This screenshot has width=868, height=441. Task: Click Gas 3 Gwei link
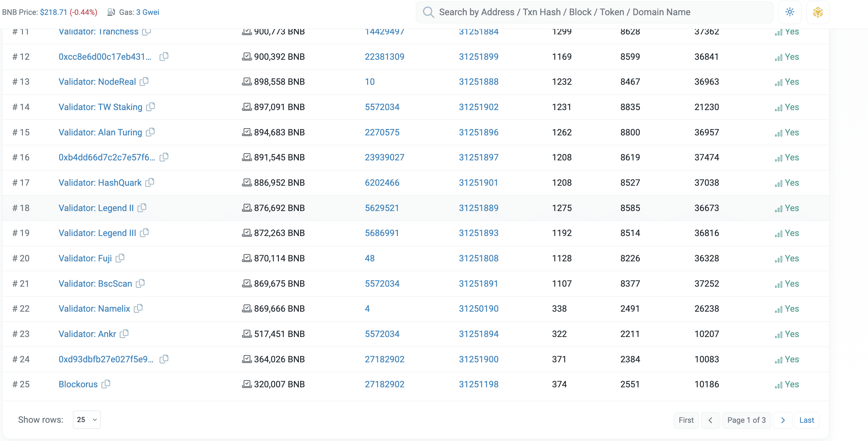[x=147, y=12]
